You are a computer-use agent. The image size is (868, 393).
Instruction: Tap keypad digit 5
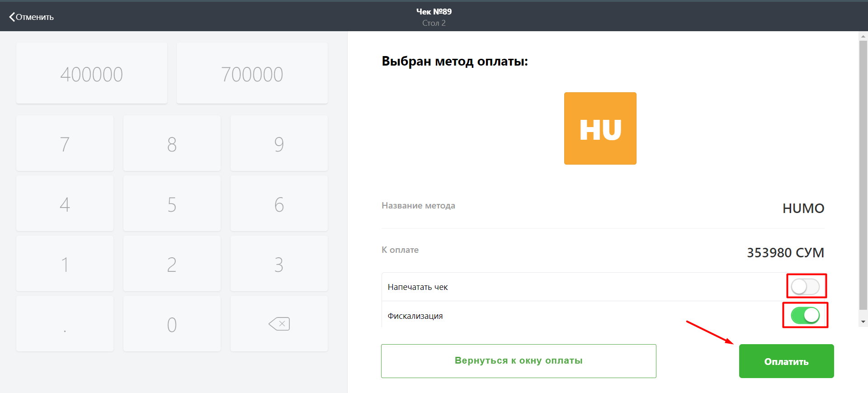click(x=172, y=204)
